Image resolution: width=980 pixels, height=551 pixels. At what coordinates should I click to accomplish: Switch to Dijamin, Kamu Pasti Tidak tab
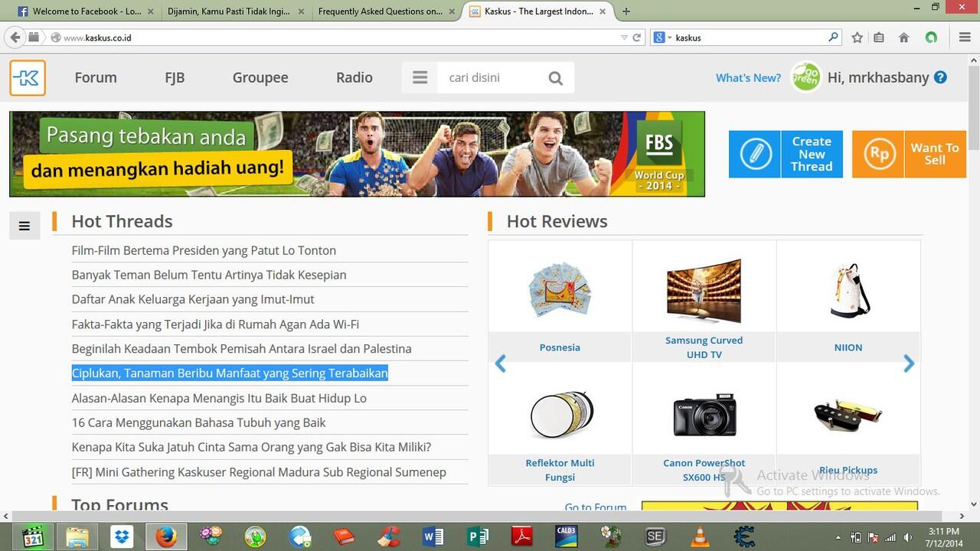[x=236, y=11]
